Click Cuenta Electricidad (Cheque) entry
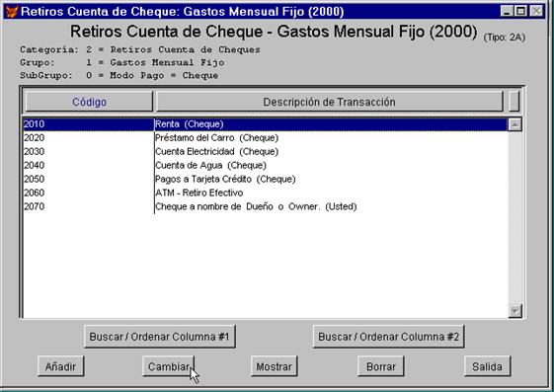Viewport: 554px width, 392px height. pyautogui.click(x=217, y=151)
